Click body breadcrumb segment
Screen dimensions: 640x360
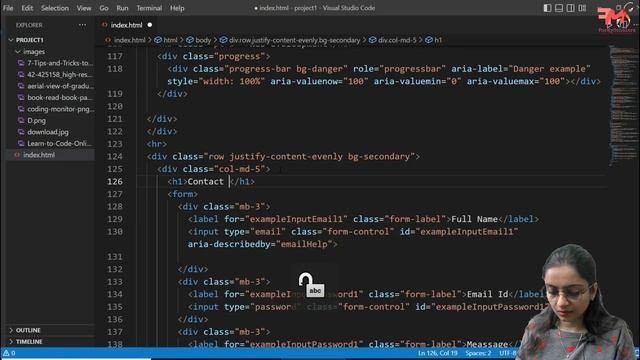(x=203, y=40)
